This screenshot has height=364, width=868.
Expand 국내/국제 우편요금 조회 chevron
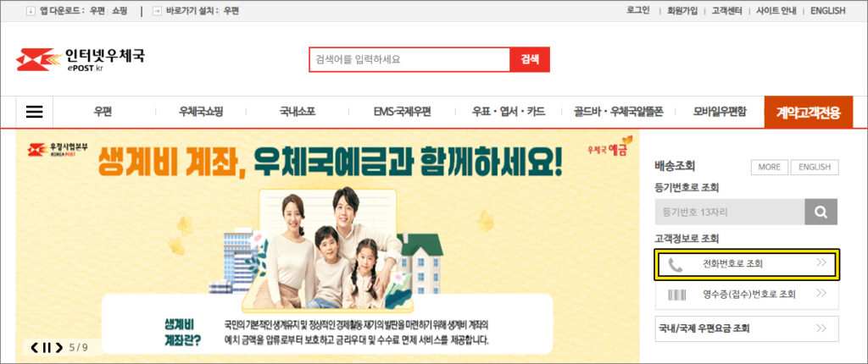pyautogui.click(x=821, y=328)
